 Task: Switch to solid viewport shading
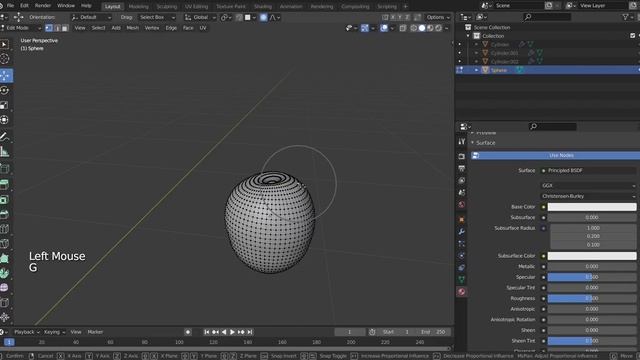[422, 28]
